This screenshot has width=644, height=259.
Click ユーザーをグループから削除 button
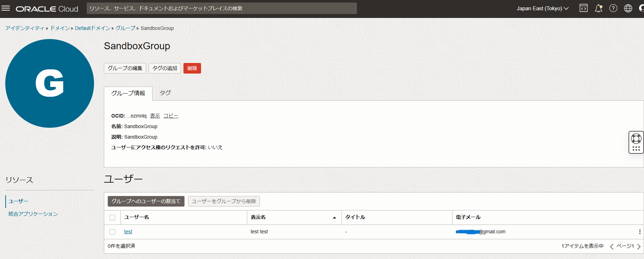[224, 201]
